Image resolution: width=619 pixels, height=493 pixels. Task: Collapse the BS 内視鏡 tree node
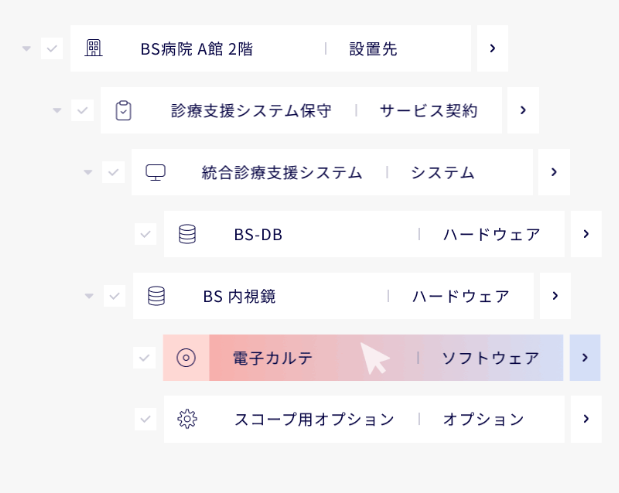[89, 297]
